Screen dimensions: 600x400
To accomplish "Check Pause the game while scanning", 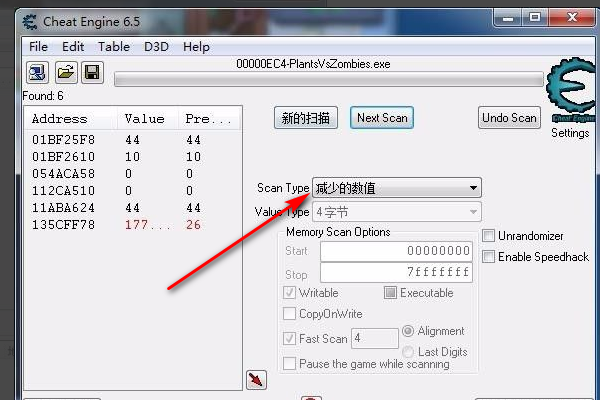I will [289, 363].
